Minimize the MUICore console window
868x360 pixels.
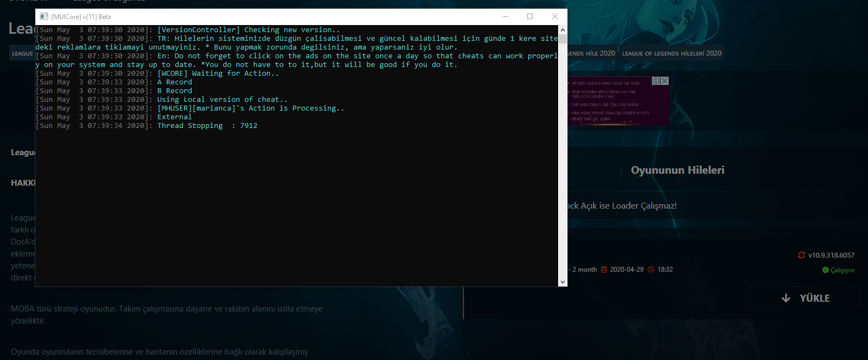click(505, 16)
